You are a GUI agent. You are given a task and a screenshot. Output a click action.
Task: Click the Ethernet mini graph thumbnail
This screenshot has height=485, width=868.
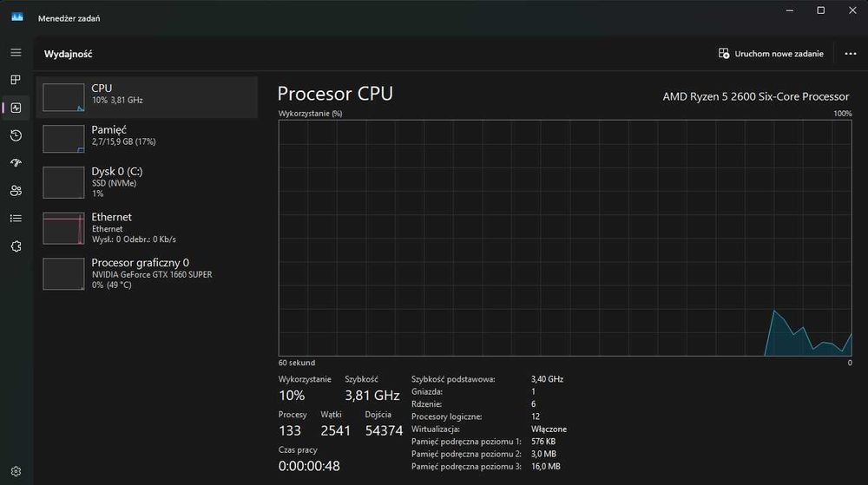point(63,228)
